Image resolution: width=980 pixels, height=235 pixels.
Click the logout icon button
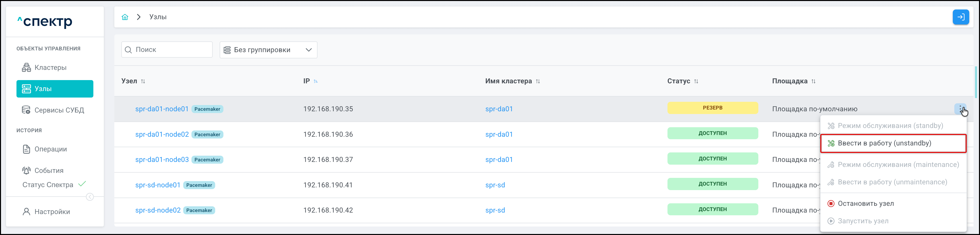click(960, 17)
